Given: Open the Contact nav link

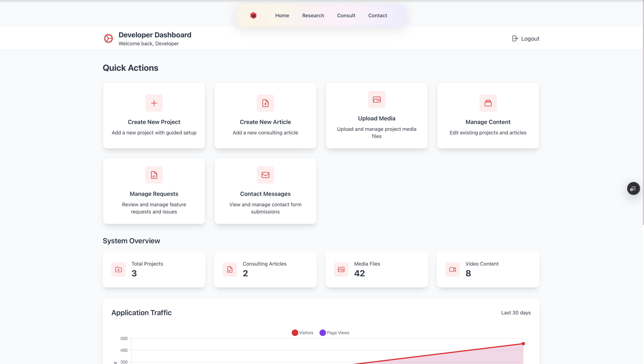Looking at the screenshot, I should [x=377, y=15].
